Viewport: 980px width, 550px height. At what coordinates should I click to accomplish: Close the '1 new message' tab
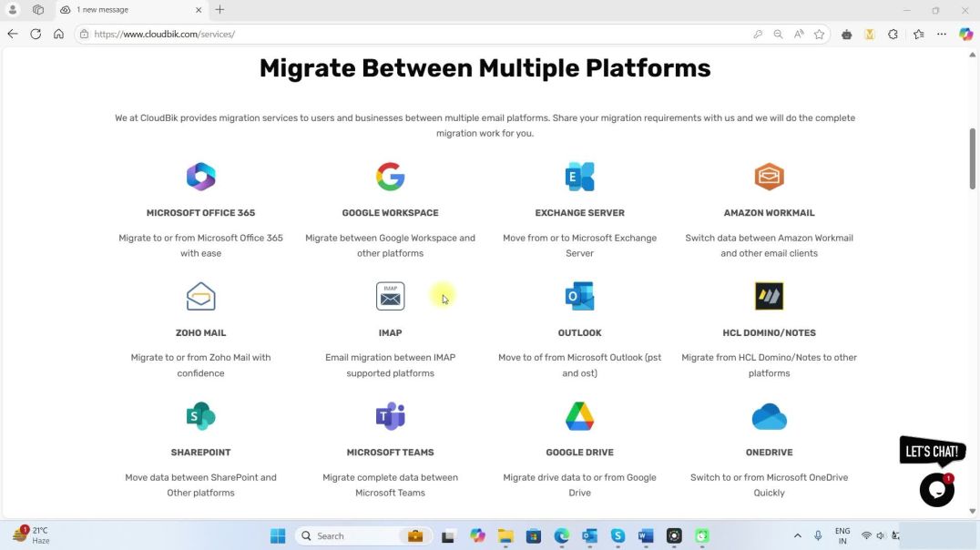(199, 9)
